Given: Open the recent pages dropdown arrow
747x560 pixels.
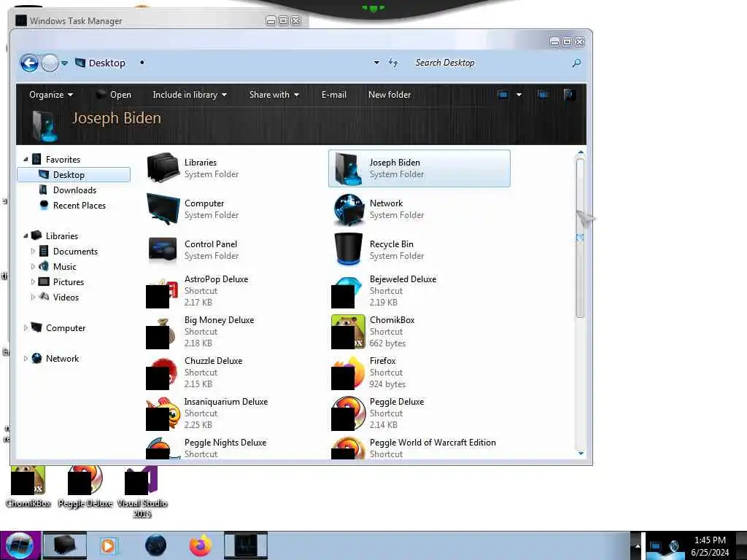Looking at the screenshot, I should 64,63.
